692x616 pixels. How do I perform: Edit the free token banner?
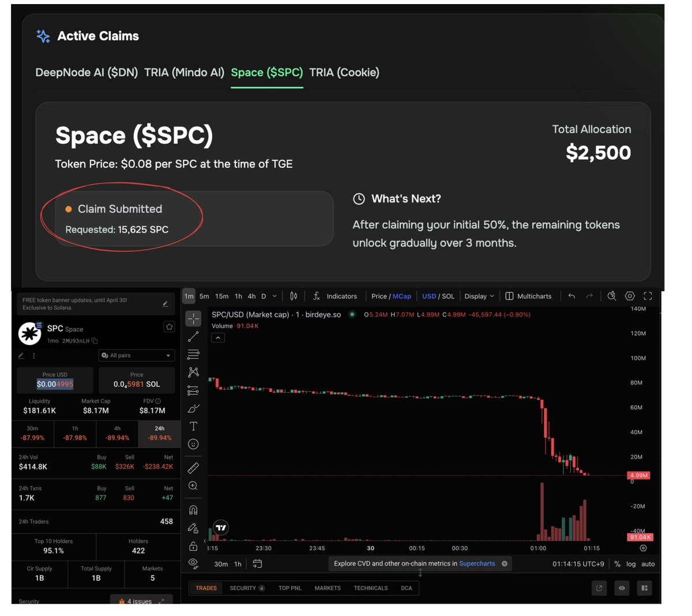pyautogui.click(x=166, y=304)
